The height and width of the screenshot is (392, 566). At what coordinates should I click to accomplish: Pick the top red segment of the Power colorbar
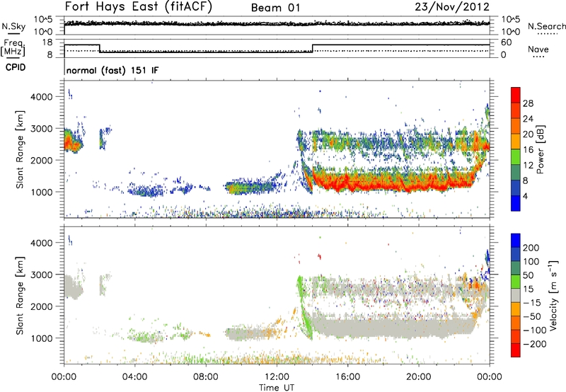click(516, 95)
